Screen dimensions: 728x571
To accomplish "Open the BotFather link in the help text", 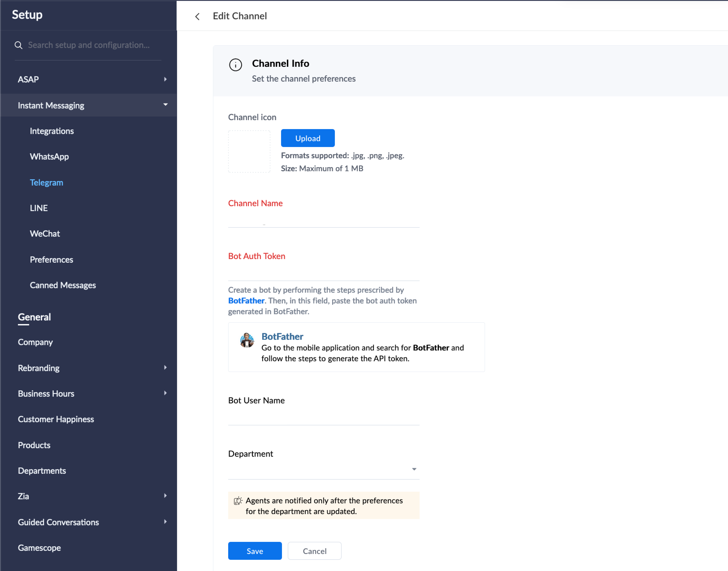I will point(246,301).
